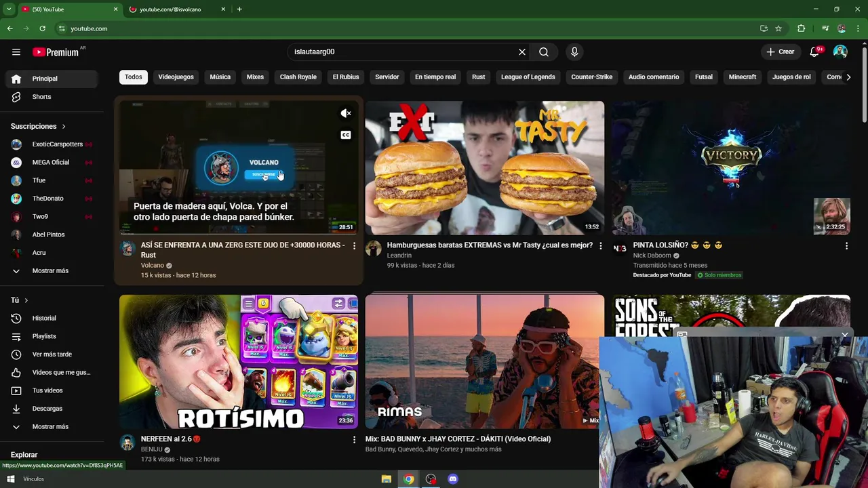Select the Minecraft filter chip
This screenshot has height=488, width=868.
click(743, 77)
